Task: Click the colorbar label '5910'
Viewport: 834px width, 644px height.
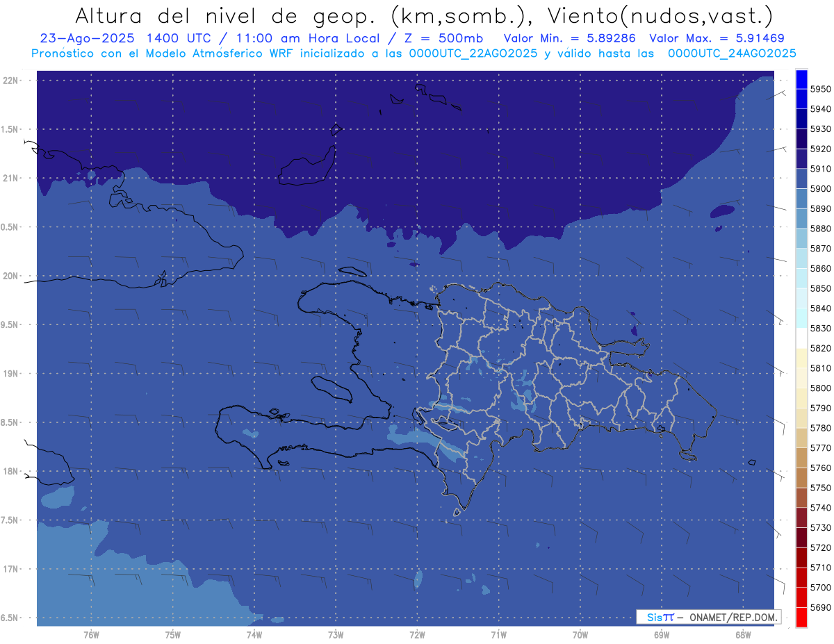Action: coord(821,169)
